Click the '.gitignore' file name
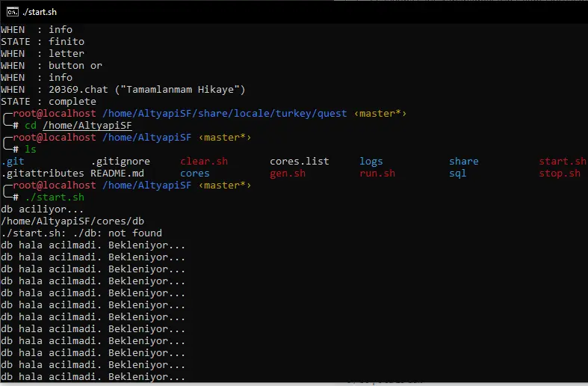 coord(120,162)
